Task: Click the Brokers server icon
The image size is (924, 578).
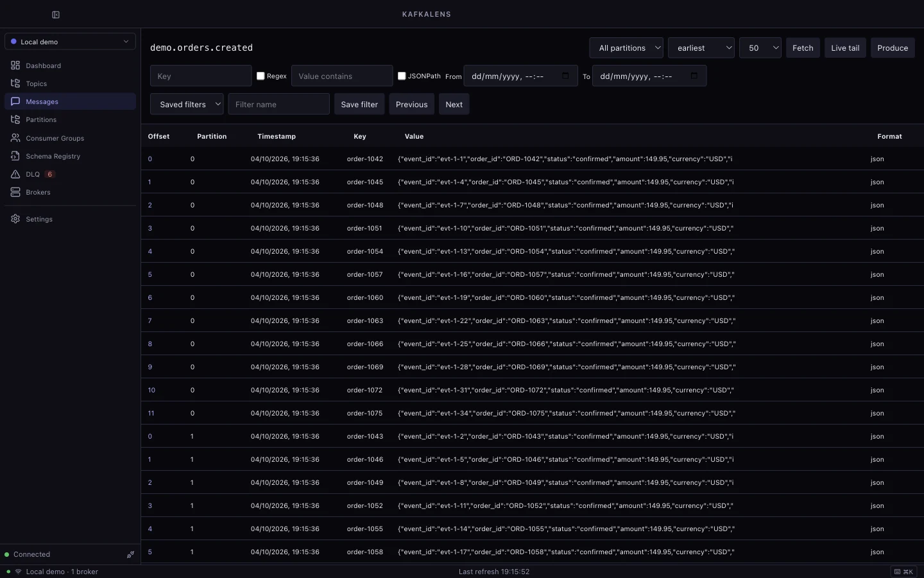Action: click(15, 192)
